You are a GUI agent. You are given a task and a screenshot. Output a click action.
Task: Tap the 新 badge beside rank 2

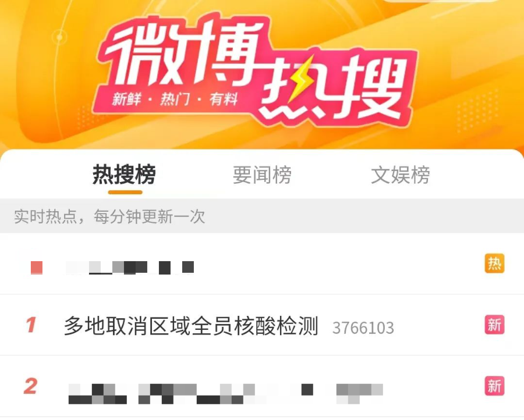click(x=494, y=386)
